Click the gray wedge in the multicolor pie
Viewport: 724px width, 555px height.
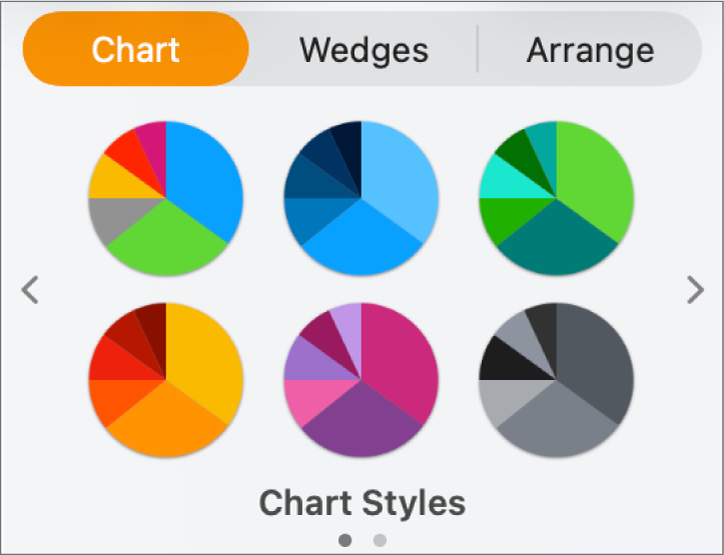[x=112, y=219]
